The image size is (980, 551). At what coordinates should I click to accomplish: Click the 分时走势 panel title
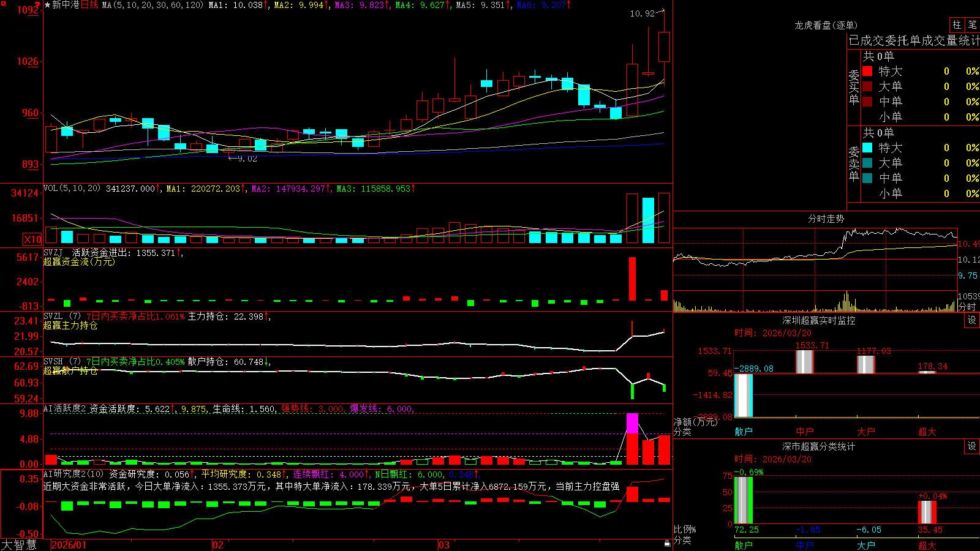826,219
